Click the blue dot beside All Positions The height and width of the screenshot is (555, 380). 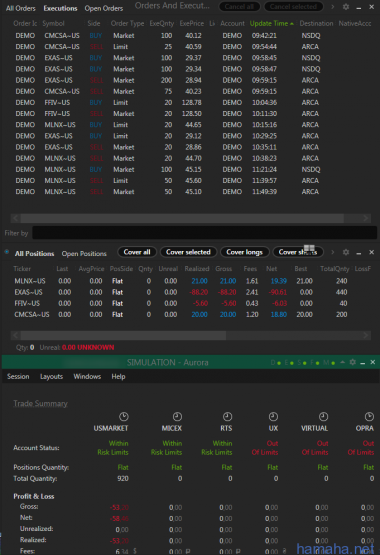point(7,252)
